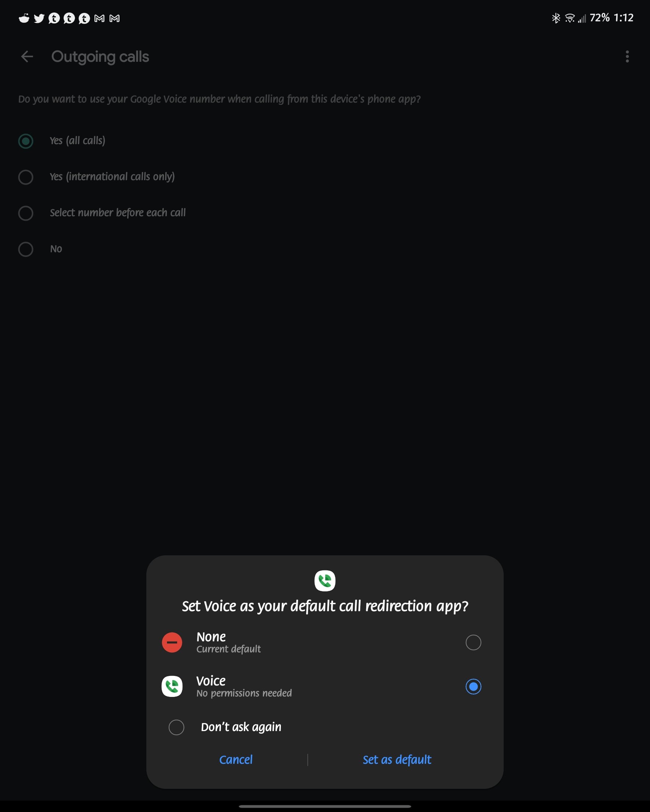
Task: Open the three-dot overflow menu
Action: point(627,57)
